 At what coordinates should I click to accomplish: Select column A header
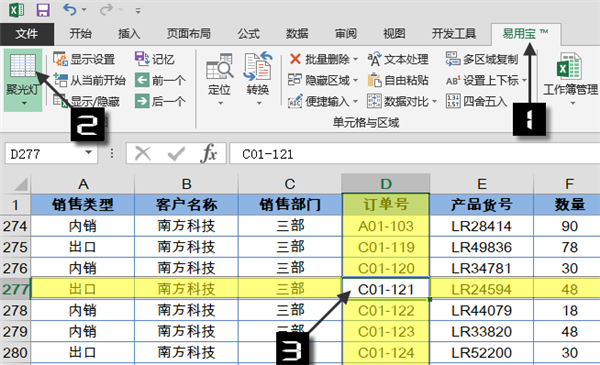(x=83, y=184)
